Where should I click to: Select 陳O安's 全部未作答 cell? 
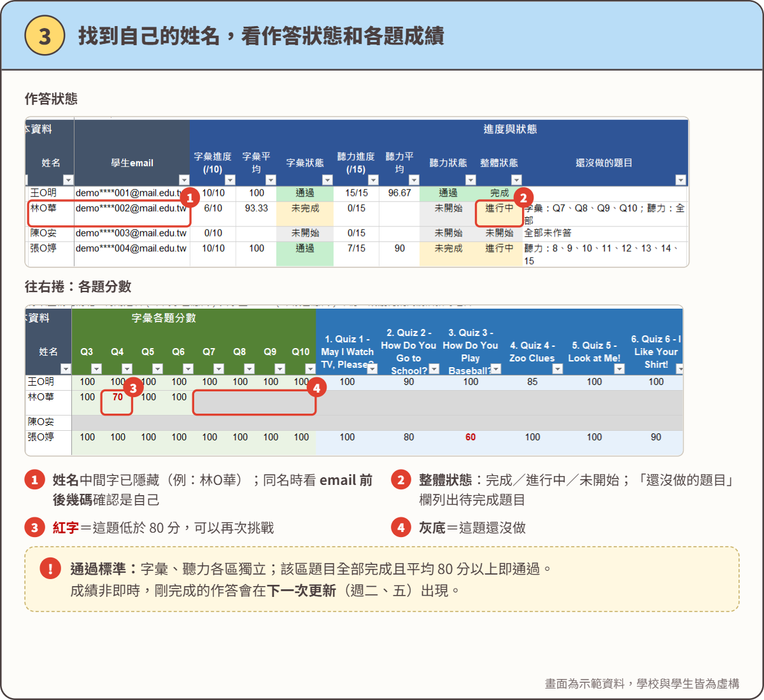pyautogui.click(x=605, y=233)
